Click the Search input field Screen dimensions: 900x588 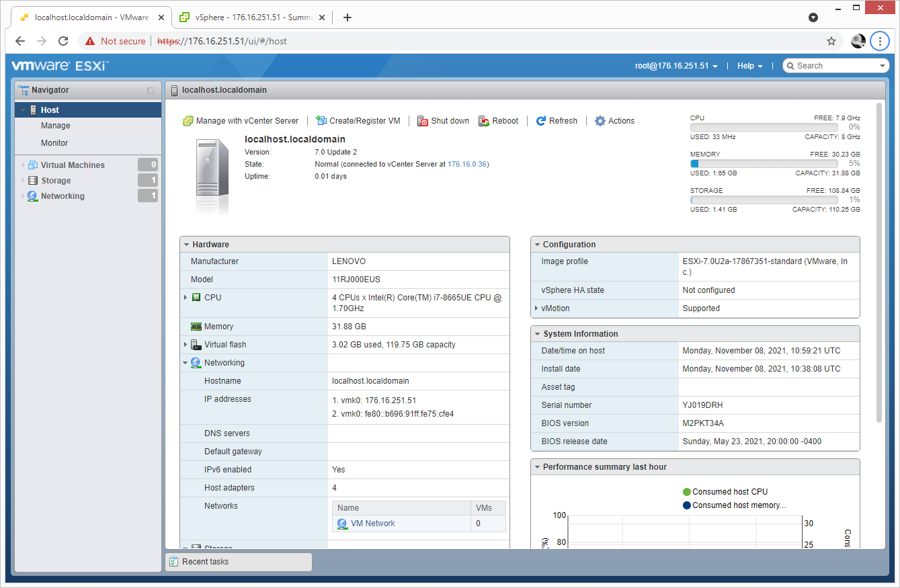[836, 66]
